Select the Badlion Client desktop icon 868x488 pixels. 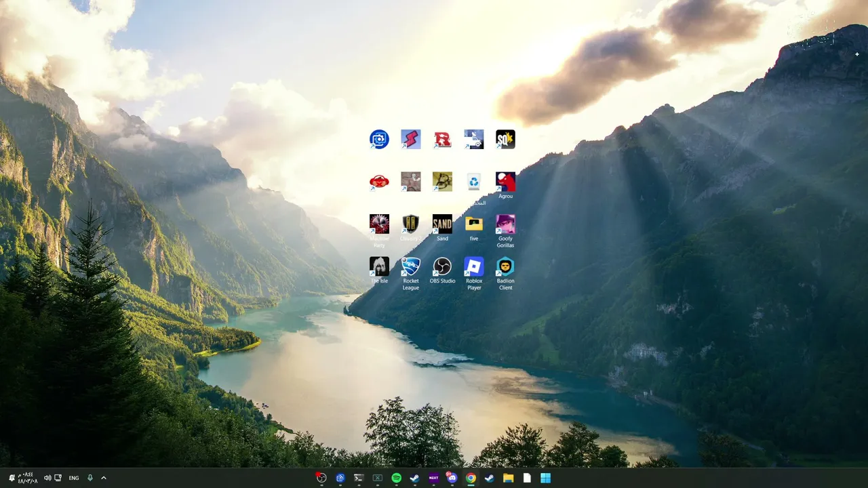click(x=505, y=273)
